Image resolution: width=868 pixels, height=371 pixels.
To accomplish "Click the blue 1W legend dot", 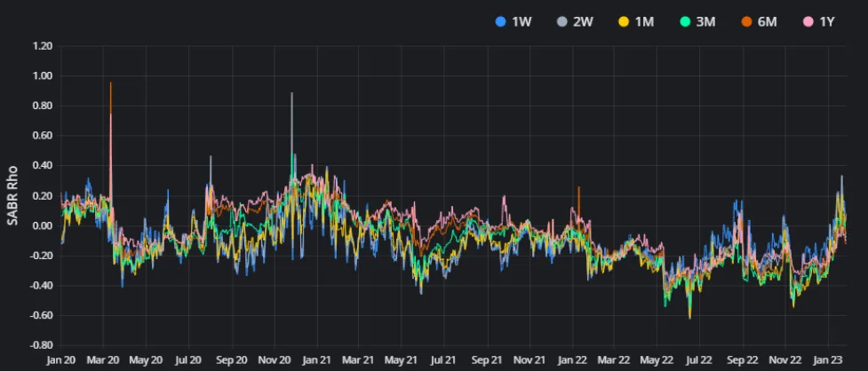I will (x=501, y=22).
